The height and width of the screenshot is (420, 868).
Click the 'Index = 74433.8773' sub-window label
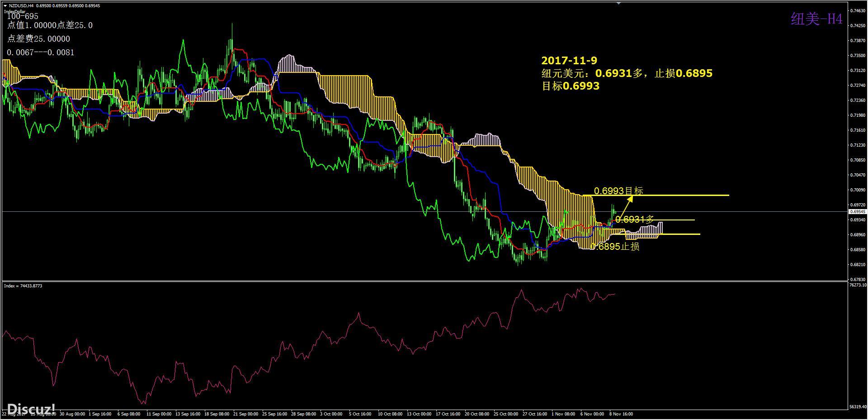[23, 286]
